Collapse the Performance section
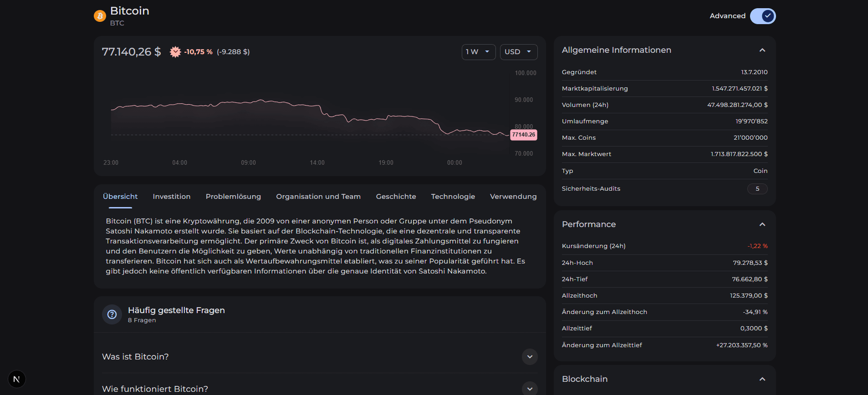 click(762, 224)
